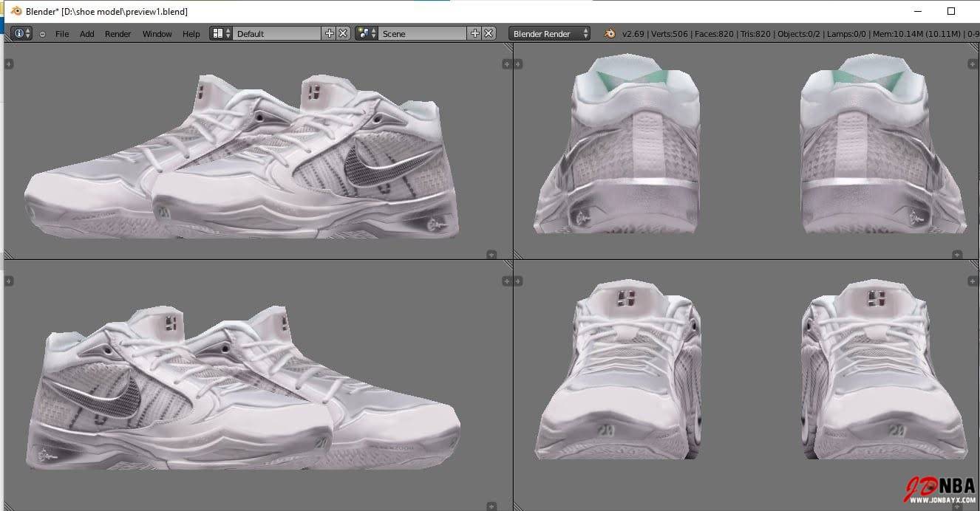Open the Blender Render engine dropdown
Viewport: 980px width, 511px height.
(x=550, y=33)
